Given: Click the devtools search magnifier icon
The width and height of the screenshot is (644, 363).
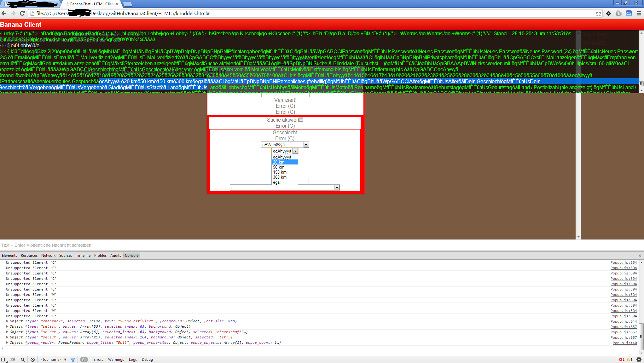Looking at the screenshot, I should (23, 360).
